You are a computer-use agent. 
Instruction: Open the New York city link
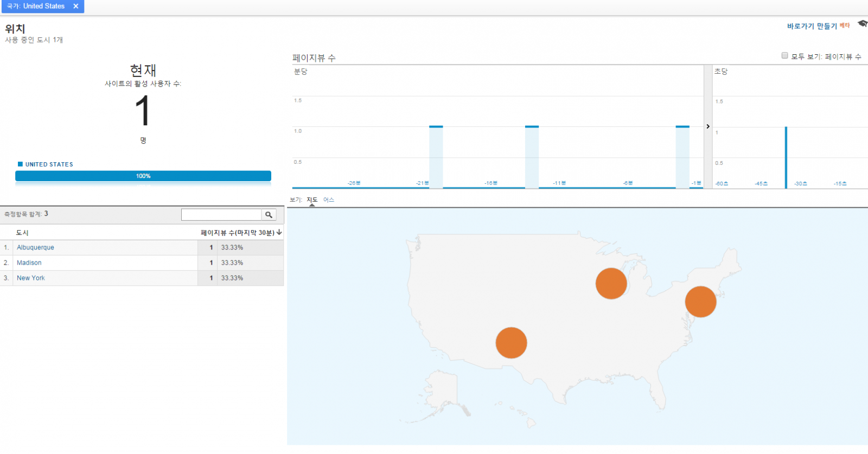pos(31,278)
